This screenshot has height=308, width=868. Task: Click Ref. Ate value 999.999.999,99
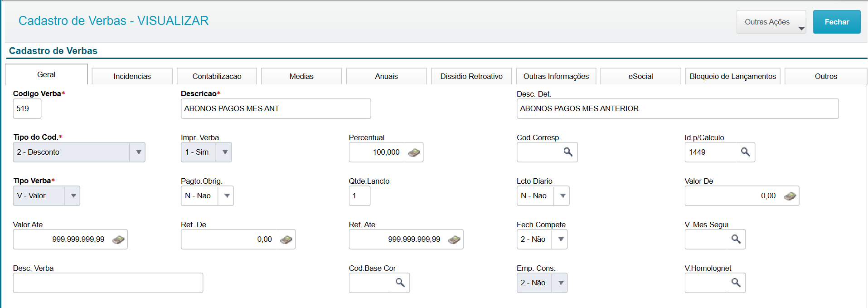click(414, 240)
